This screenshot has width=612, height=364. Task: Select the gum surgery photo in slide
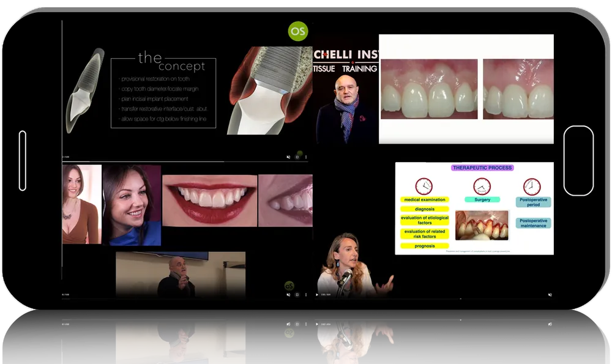tap(482, 226)
